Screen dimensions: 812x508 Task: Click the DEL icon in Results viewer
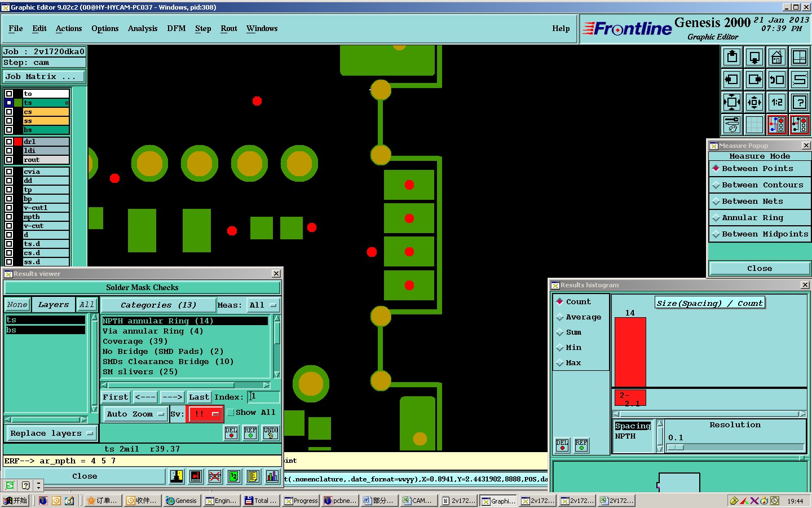click(x=231, y=433)
